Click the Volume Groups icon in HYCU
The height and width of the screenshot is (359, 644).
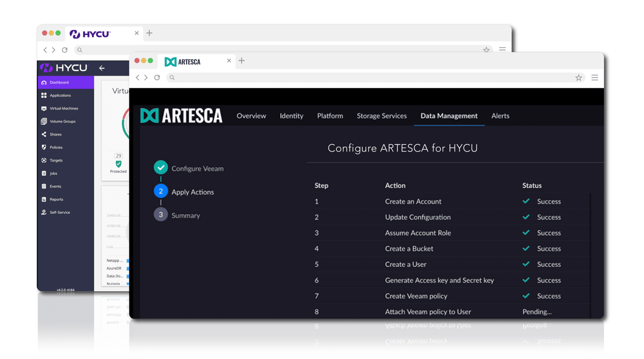[44, 121]
